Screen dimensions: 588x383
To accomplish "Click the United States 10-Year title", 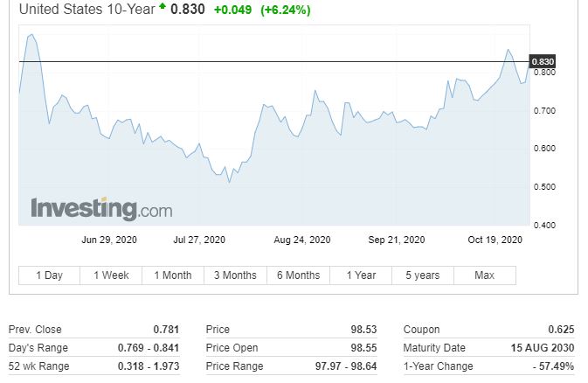I will click(86, 10).
